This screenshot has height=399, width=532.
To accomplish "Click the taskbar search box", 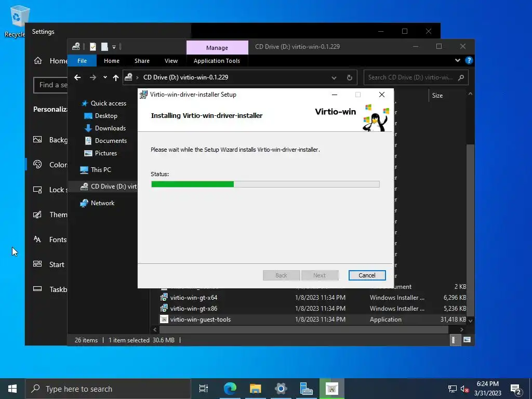I will [108, 389].
